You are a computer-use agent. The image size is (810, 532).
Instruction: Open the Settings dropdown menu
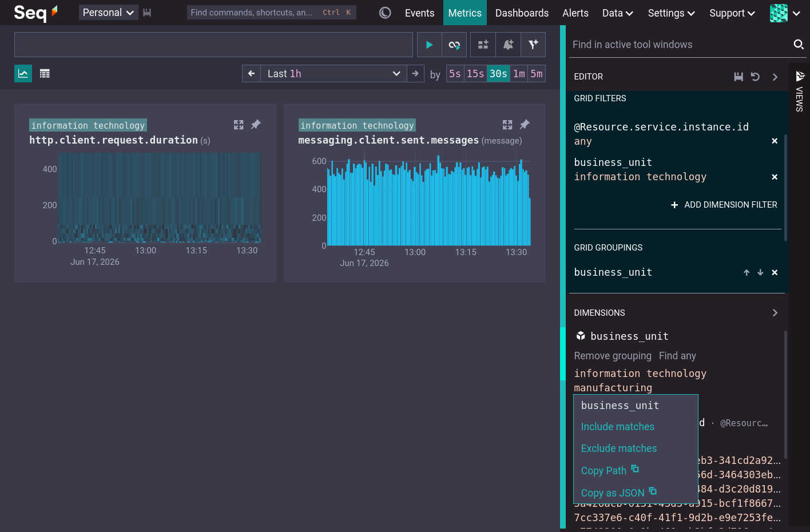click(672, 13)
